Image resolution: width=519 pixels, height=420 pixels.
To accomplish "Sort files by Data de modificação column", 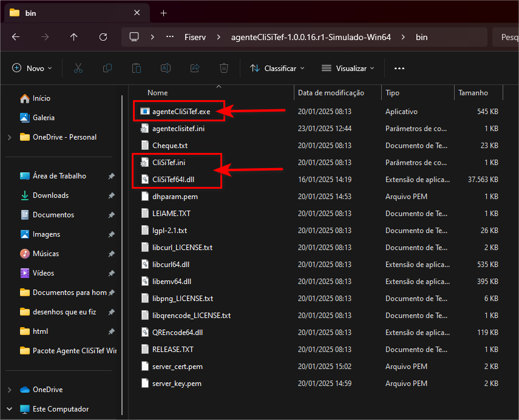I will click(x=331, y=93).
